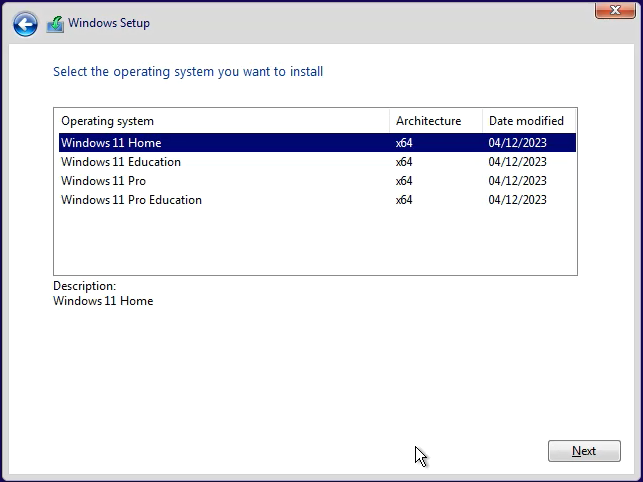Click the Windows 11 Home description text

pyautogui.click(x=103, y=301)
